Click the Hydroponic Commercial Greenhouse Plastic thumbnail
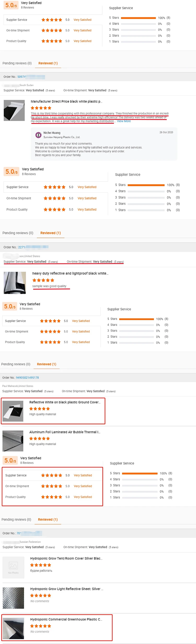The image size is (196, 644). (x=13, y=628)
